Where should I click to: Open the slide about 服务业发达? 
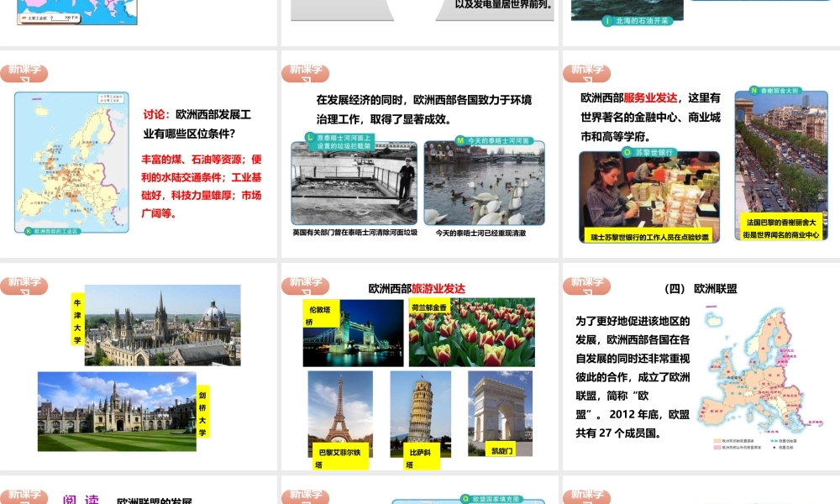tap(701, 154)
